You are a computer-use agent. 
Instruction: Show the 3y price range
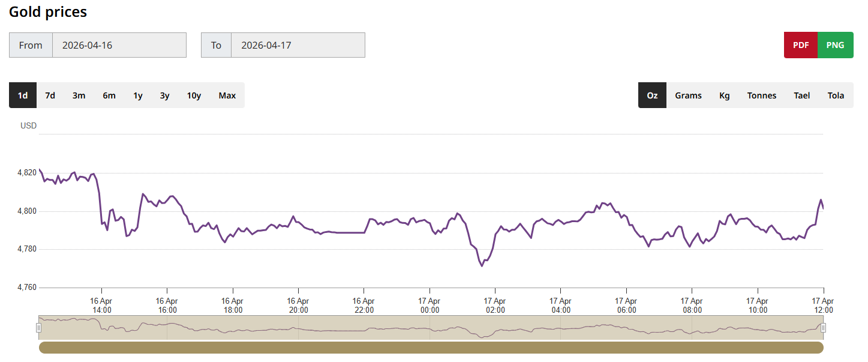coord(164,95)
